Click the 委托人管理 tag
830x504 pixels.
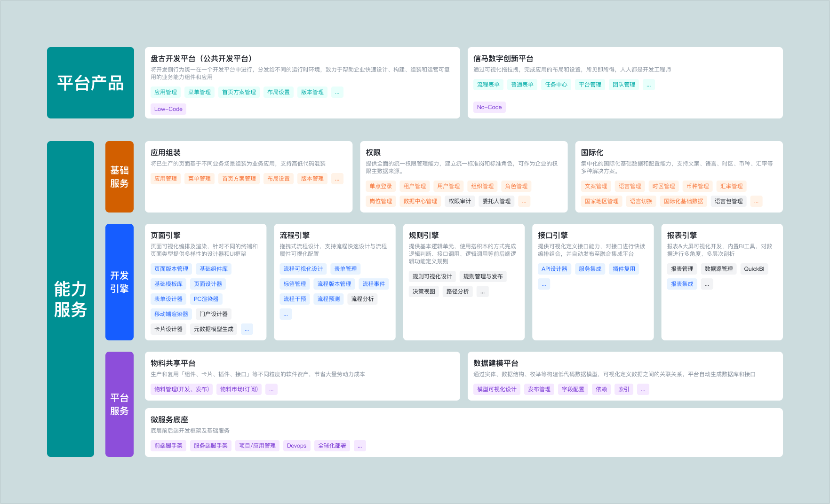[496, 201]
